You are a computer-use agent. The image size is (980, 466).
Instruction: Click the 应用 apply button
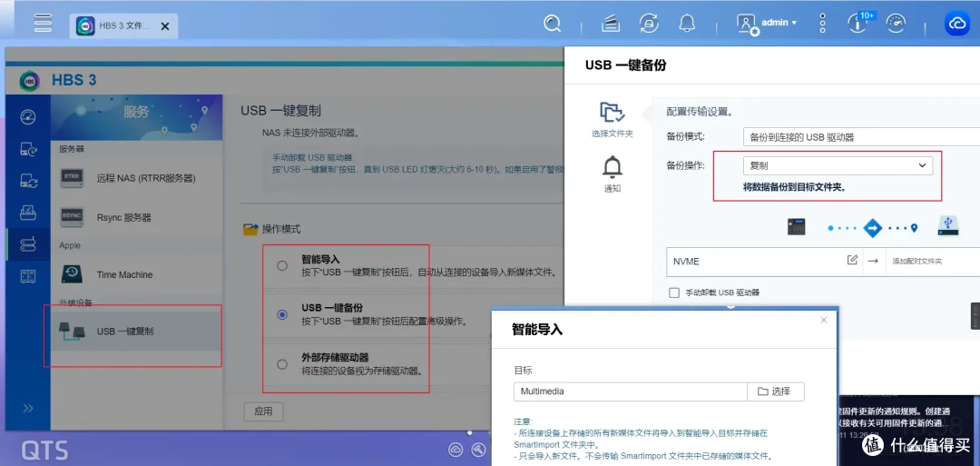click(263, 411)
